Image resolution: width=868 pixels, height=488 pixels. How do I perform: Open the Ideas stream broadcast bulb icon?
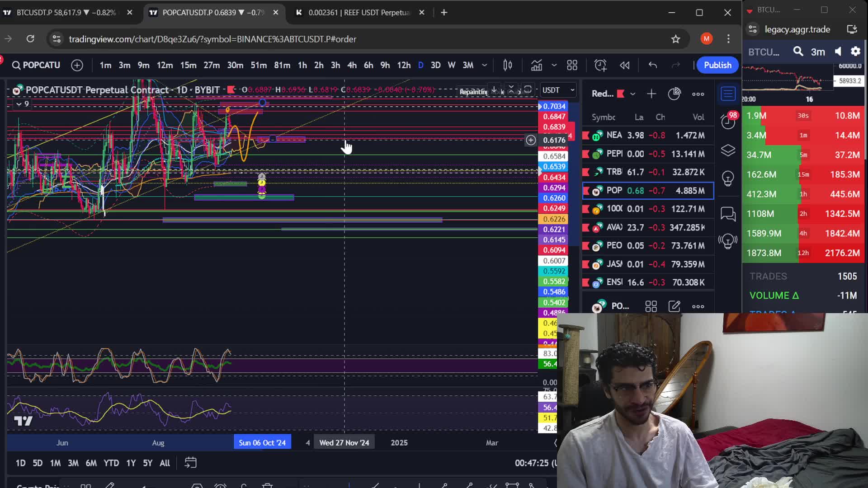(x=728, y=241)
